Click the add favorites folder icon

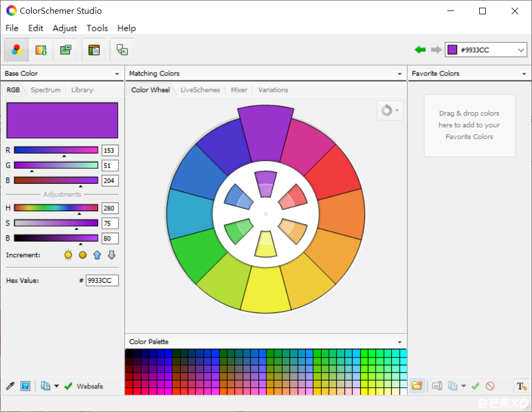tap(417, 386)
